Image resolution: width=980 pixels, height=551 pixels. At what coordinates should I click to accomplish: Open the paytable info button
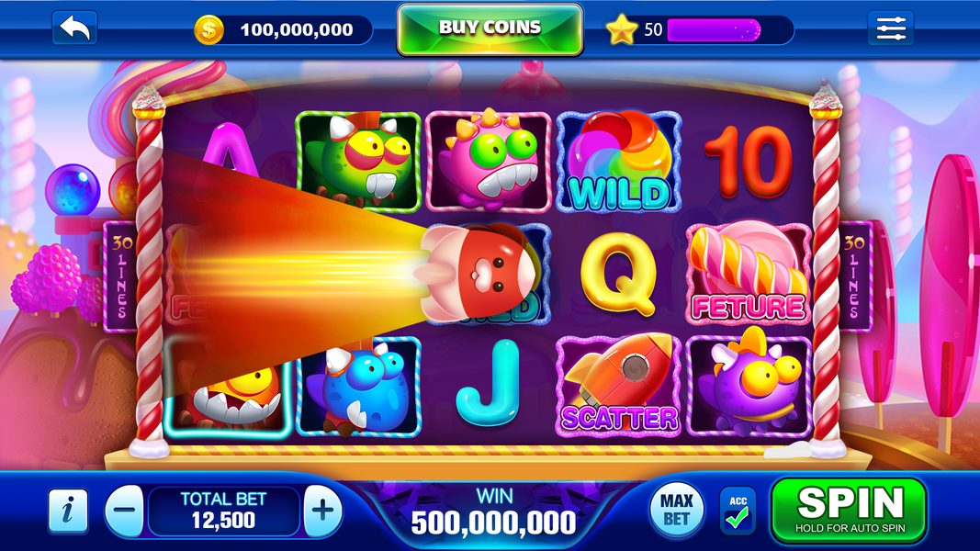68,511
